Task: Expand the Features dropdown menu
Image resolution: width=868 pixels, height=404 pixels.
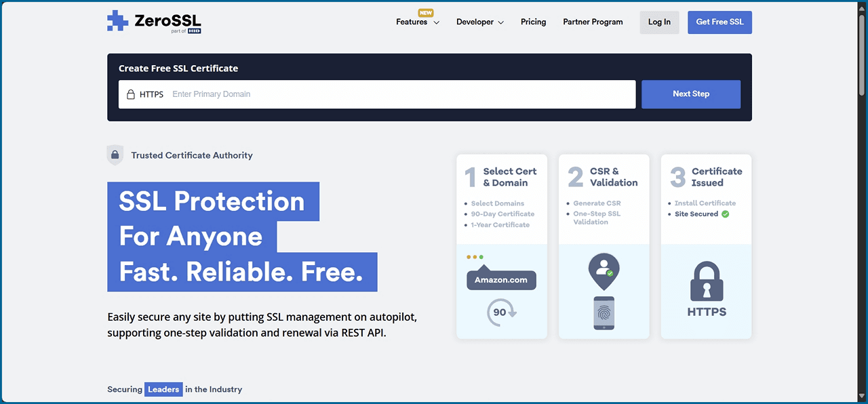Action: [x=417, y=22]
